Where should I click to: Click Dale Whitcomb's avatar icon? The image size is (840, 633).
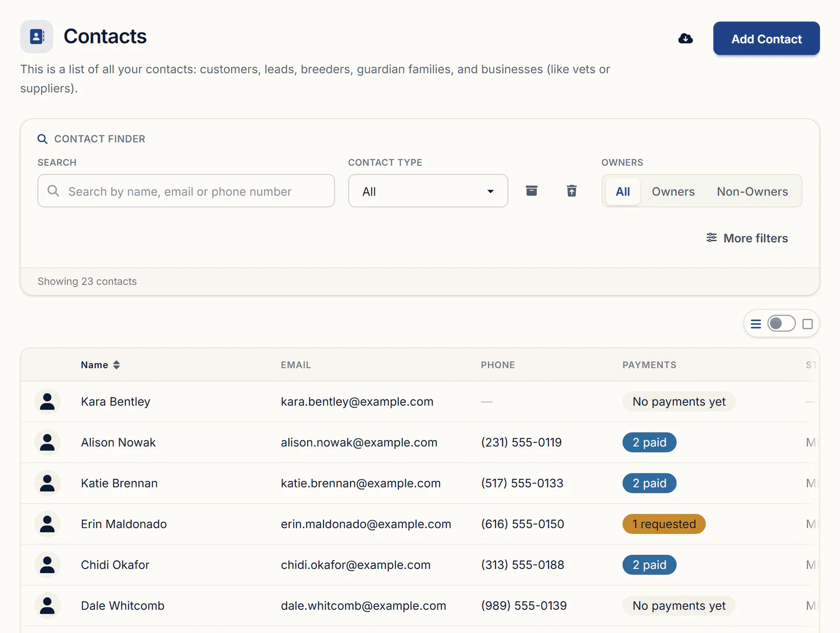[47, 606]
